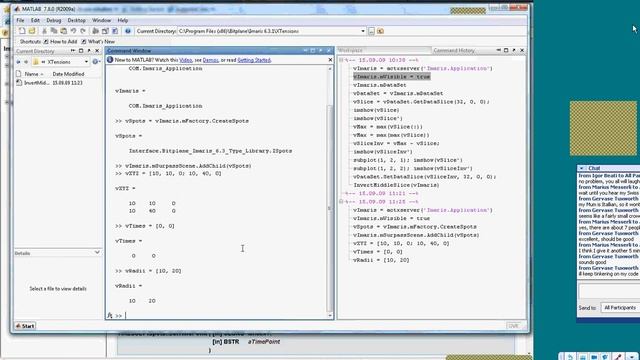Click the function browser fx icon
640x360 pixels.
pyautogui.click(x=109, y=316)
